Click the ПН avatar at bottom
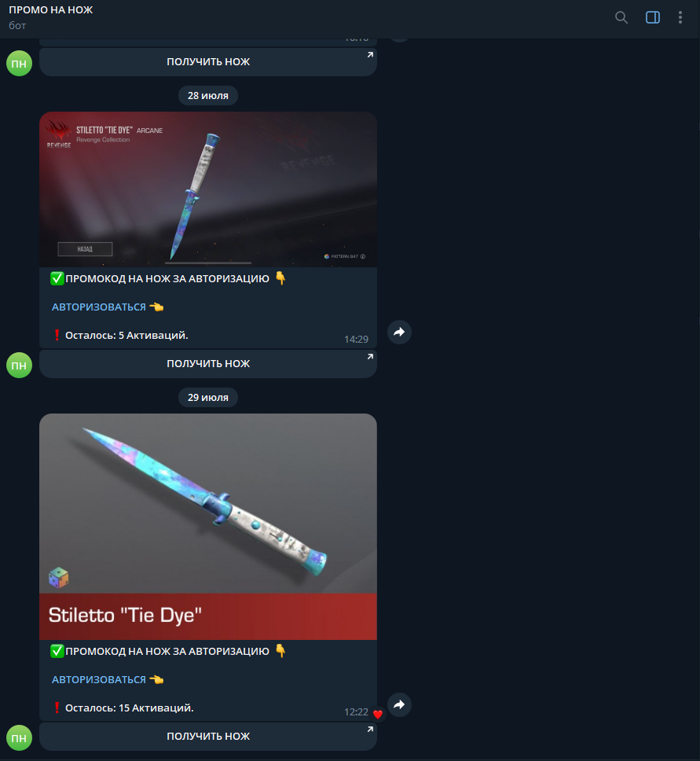This screenshot has width=700, height=761. pyautogui.click(x=19, y=737)
